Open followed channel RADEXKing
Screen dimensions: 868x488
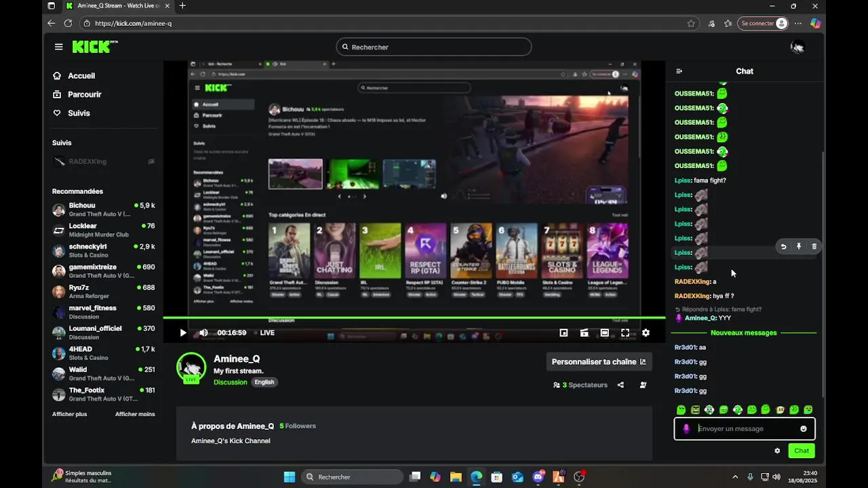click(104, 161)
